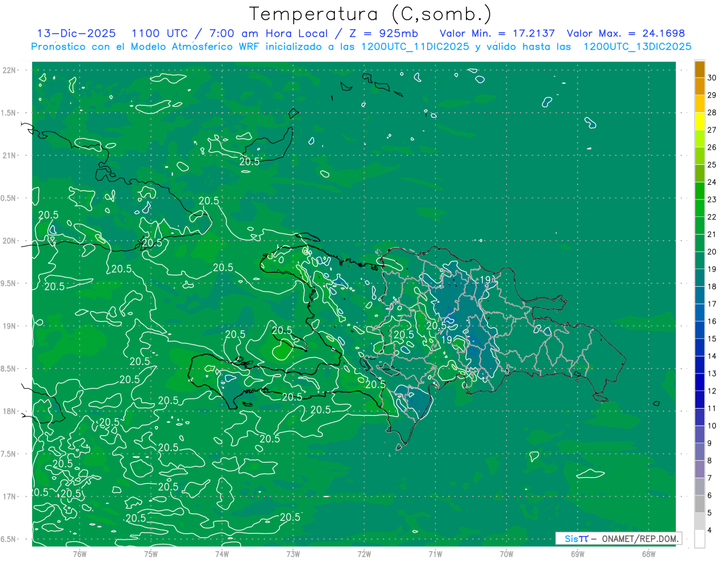Image resolution: width=728 pixels, height=562 pixels.
Task: Click '1200UTC_13DIC2025' valid-until time text
Action: coord(637,47)
